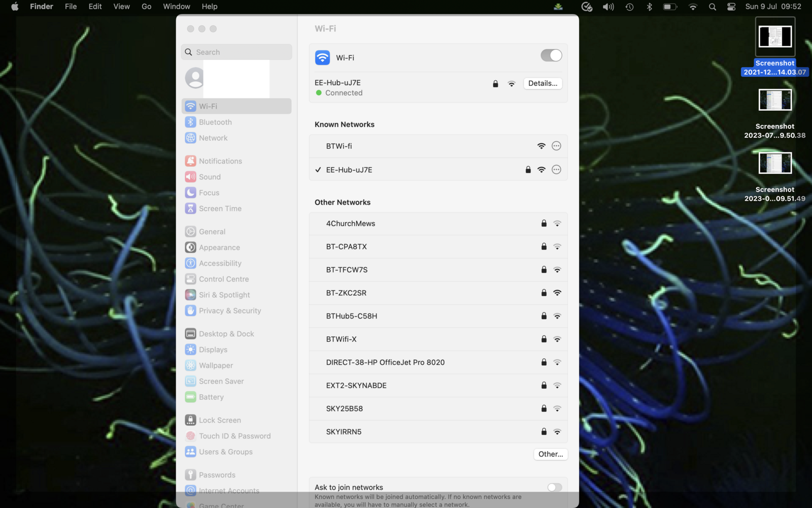Image resolution: width=812 pixels, height=508 pixels.
Task: Select Bluetooth in the settings sidebar
Action: pos(215,122)
